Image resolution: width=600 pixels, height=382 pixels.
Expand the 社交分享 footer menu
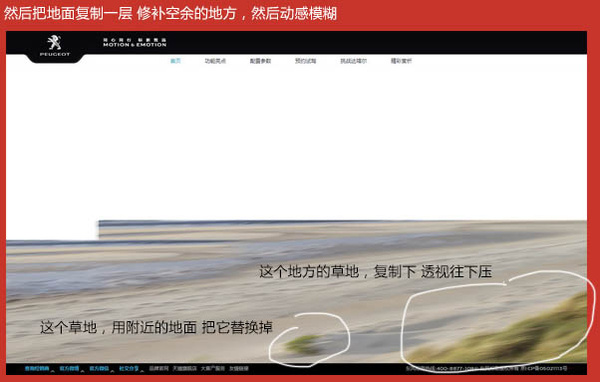tap(129, 369)
